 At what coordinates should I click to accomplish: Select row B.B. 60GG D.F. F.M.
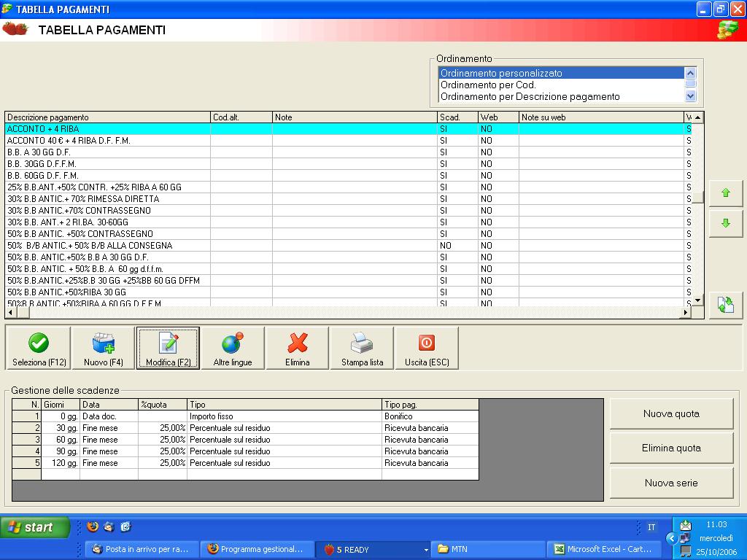tap(348, 175)
